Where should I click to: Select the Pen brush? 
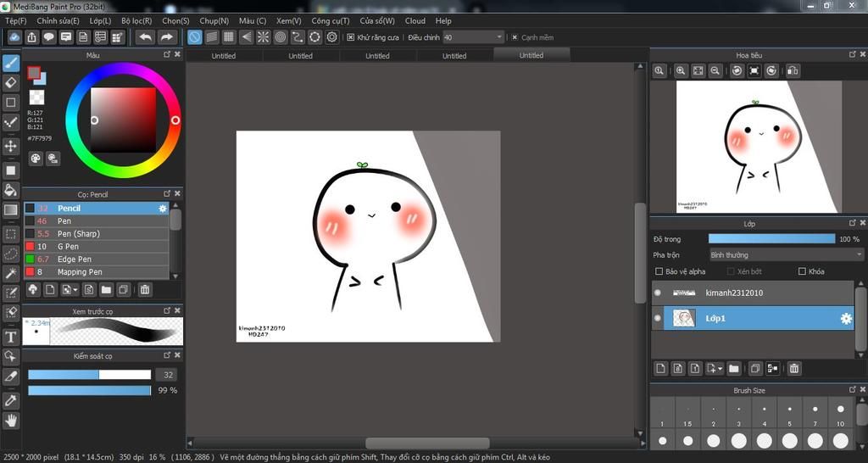pos(97,221)
